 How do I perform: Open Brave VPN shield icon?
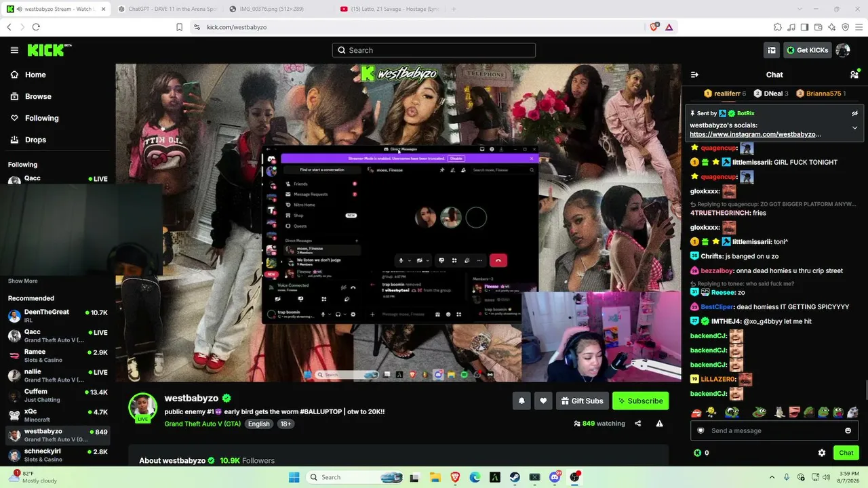[x=846, y=27]
